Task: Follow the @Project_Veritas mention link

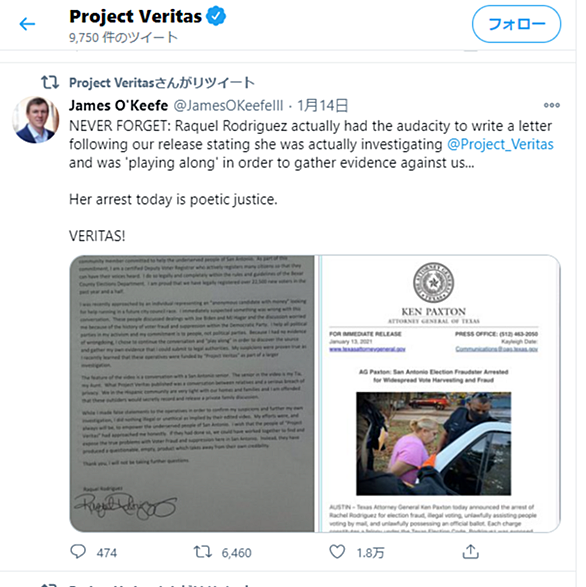Action: click(x=500, y=144)
